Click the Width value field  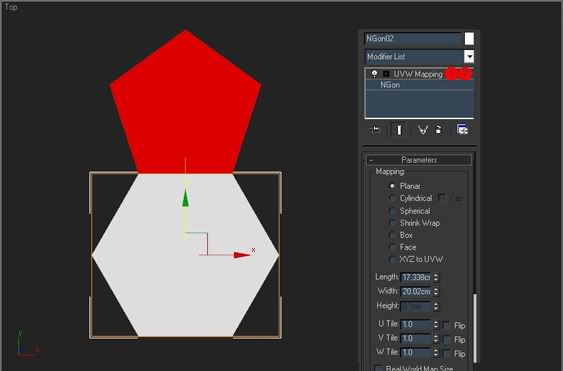[416, 291]
